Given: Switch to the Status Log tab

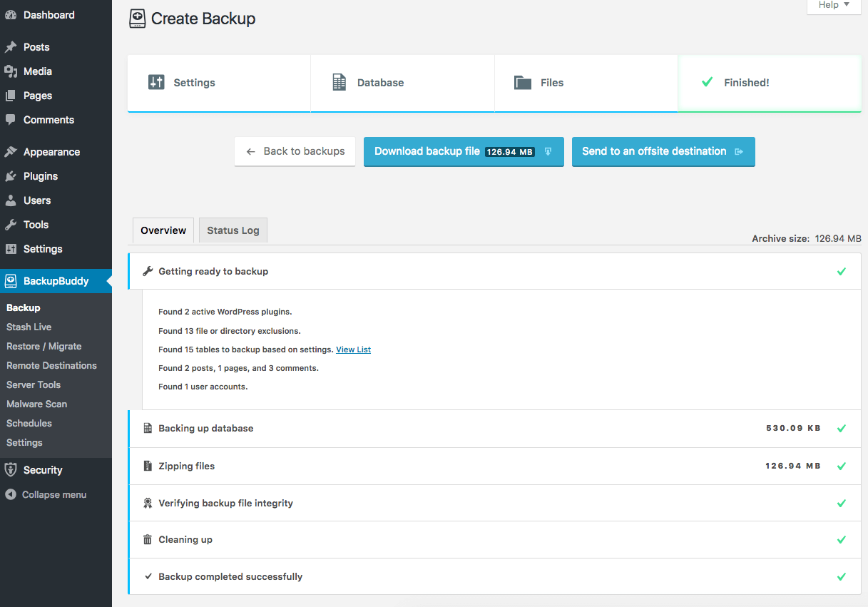Looking at the screenshot, I should click(x=233, y=230).
